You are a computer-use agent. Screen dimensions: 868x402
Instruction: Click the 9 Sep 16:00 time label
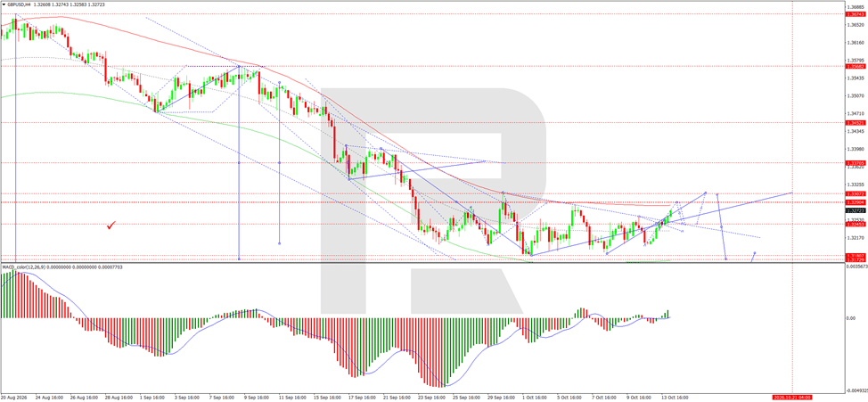[255, 398]
